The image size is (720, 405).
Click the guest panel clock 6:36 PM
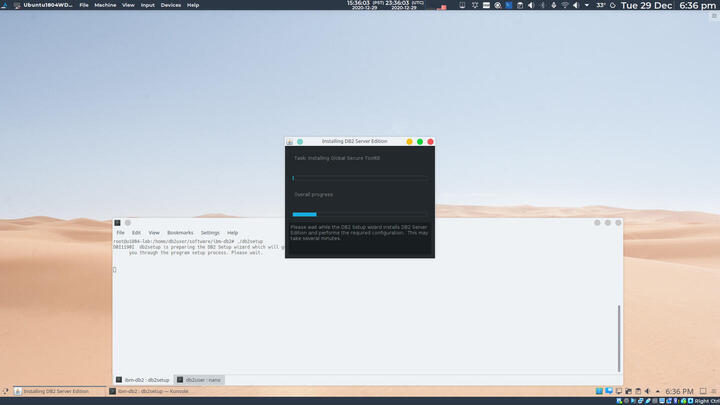click(679, 391)
